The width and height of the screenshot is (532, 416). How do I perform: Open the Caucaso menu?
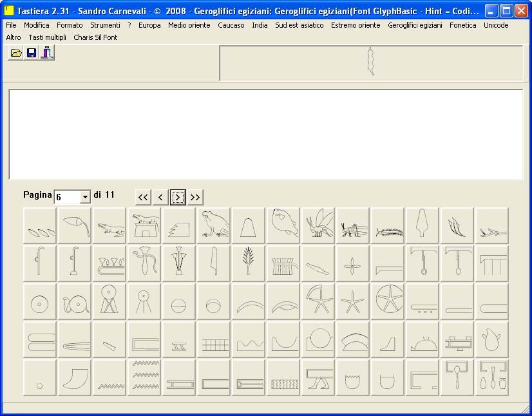[231, 25]
